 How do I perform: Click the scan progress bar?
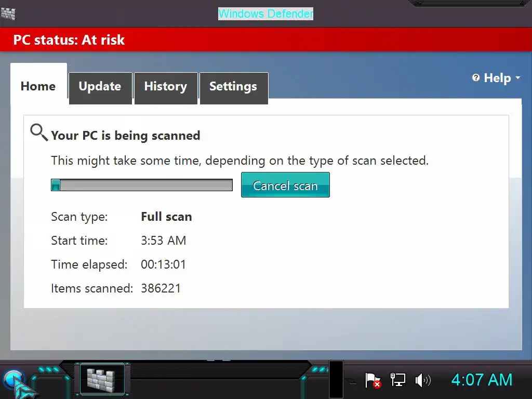[x=142, y=185]
